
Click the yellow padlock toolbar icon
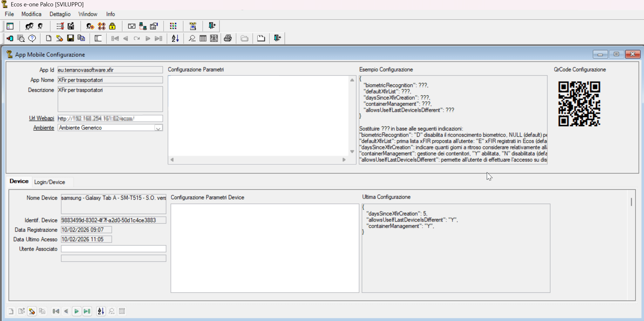(x=112, y=26)
